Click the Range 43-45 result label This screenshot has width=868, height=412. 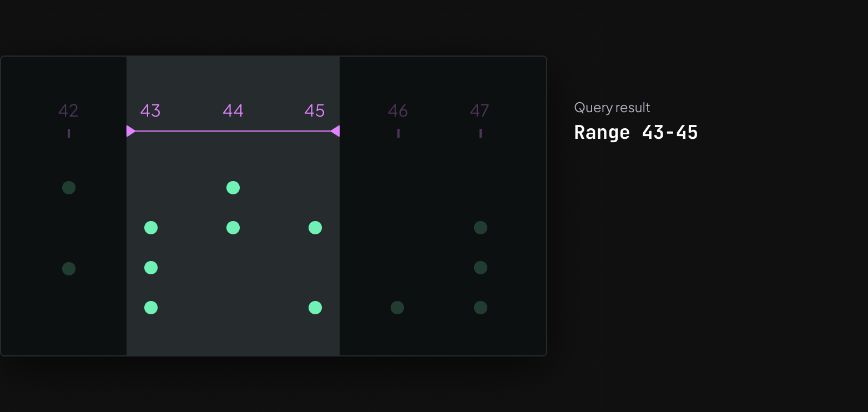click(636, 132)
